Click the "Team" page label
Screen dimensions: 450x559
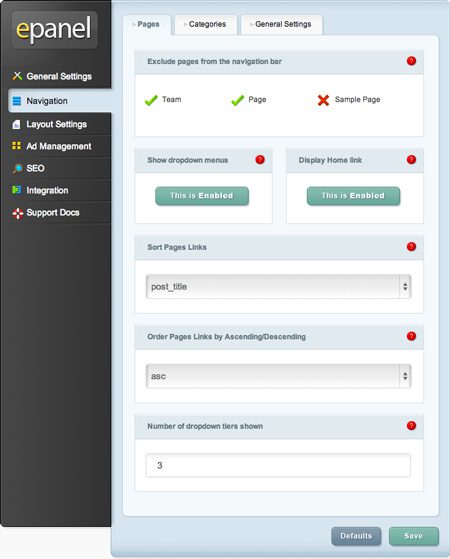pos(172,99)
